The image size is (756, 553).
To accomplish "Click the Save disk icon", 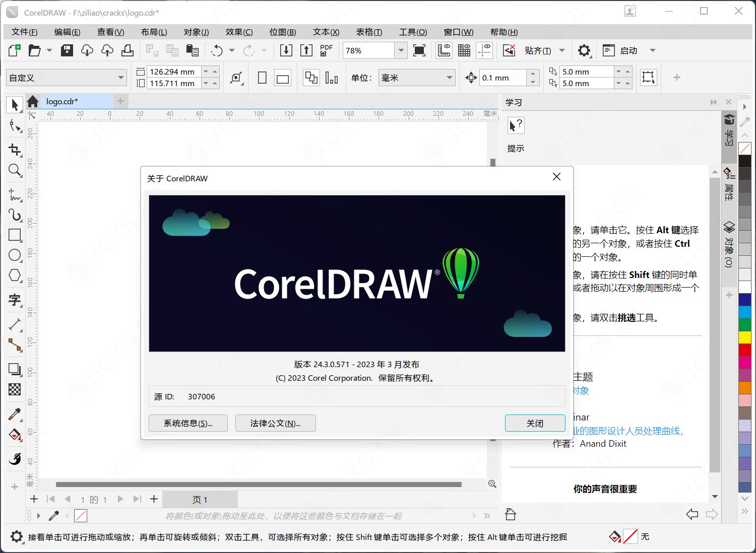I will 67,50.
